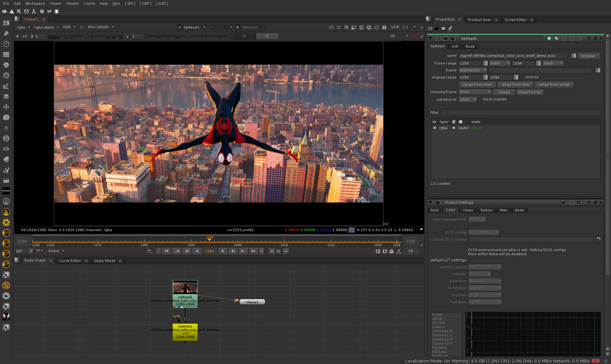Open the Render menu
Image resolution: width=611 pixels, height=364 pixels.
[73, 3]
